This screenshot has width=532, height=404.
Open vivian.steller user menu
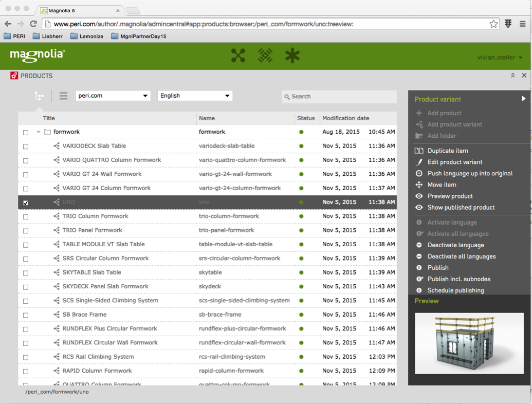[500, 58]
